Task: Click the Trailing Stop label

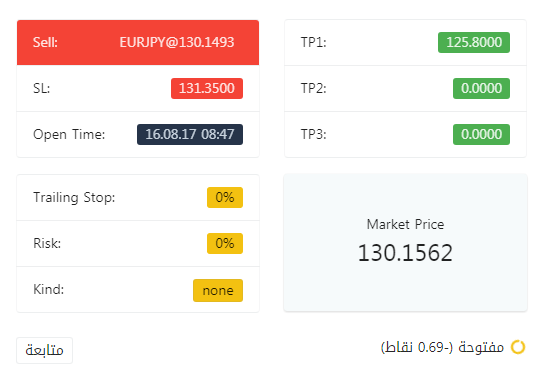Action: pos(74,198)
